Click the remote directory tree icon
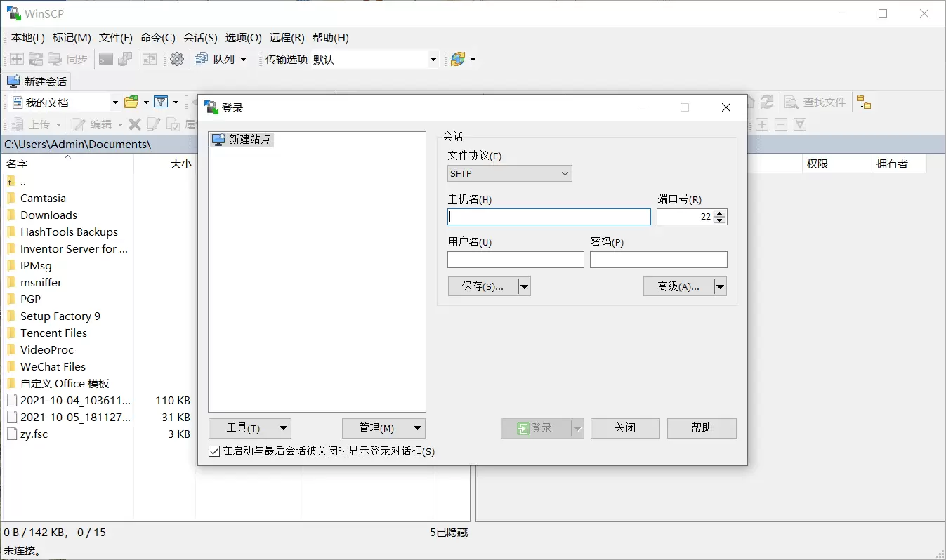The width and height of the screenshot is (946, 560). click(864, 102)
